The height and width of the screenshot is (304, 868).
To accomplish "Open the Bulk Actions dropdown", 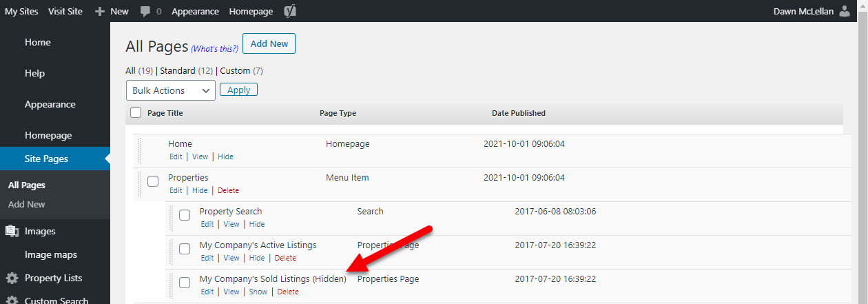I will (170, 90).
